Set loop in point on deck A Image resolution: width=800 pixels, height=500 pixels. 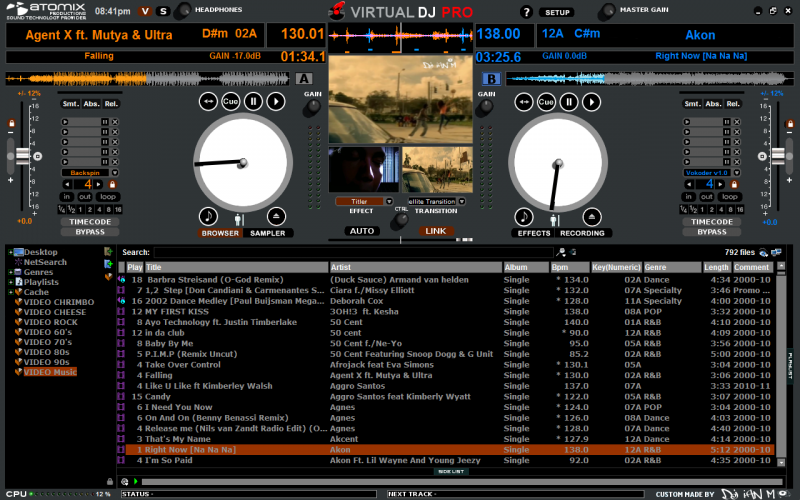coord(66,197)
